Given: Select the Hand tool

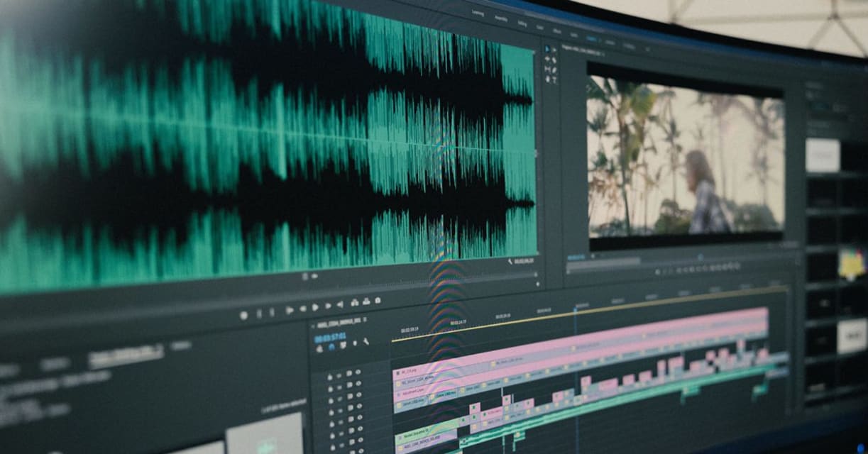Looking at the screenshot, I should (x=547, y=79).
